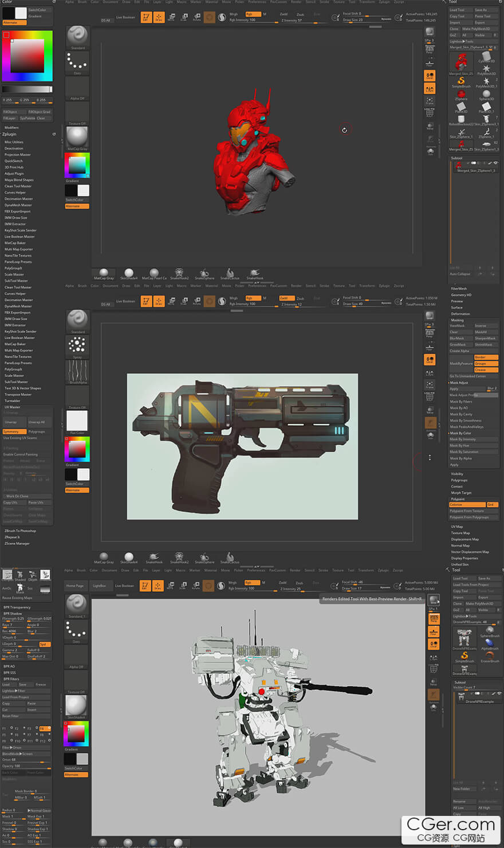The width and height of the screenshot is (504, 848).
Task: Toggle the Polygroups option in UV Master
Action: tap(39, 431)
